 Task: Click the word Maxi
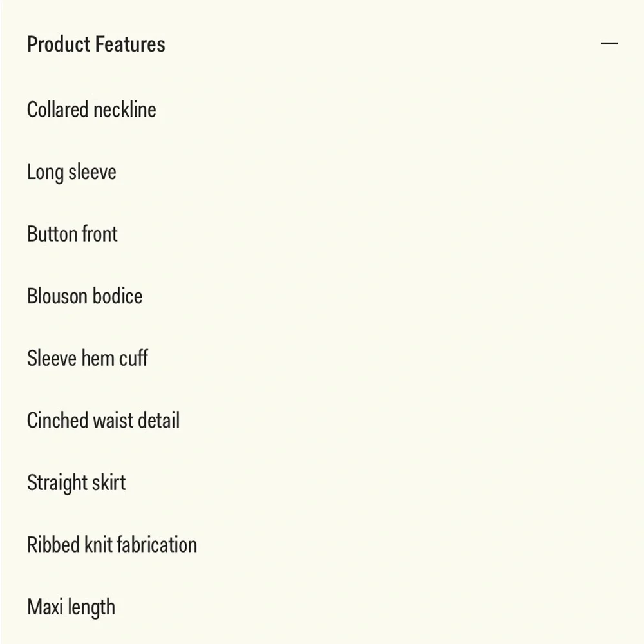[45, 607]
